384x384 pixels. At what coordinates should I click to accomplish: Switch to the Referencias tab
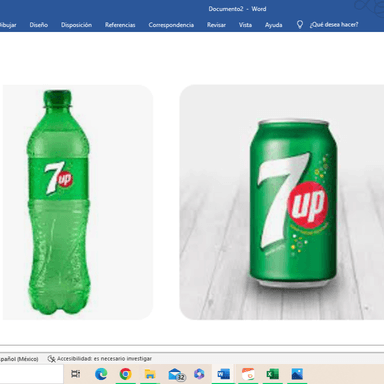click(x=120, y=25)
